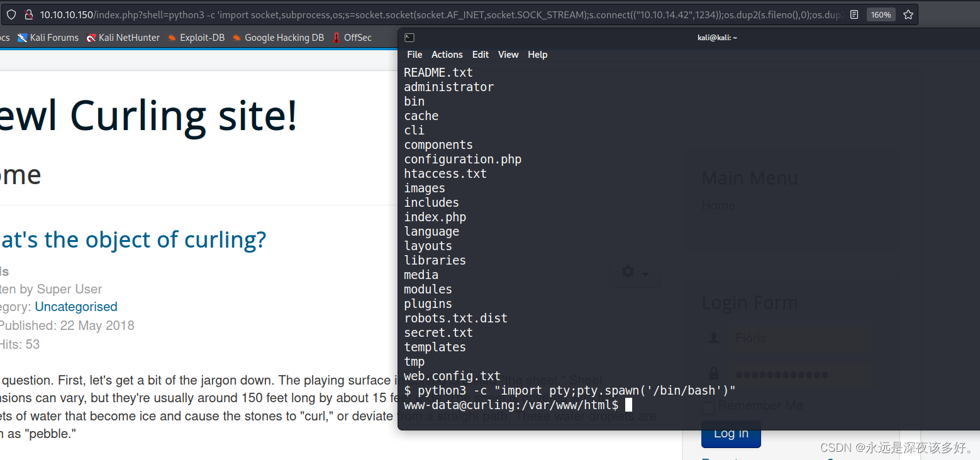The image size is (980, 460).
Task: Toggle reader view icon in address bar
Action: (x=854, y=14)
